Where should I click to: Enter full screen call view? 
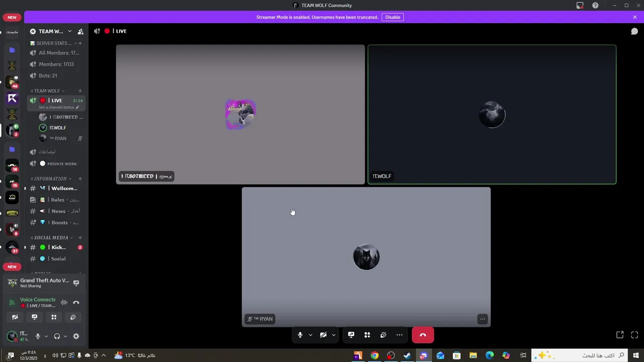pyautogui.click(x=634, y=335)
